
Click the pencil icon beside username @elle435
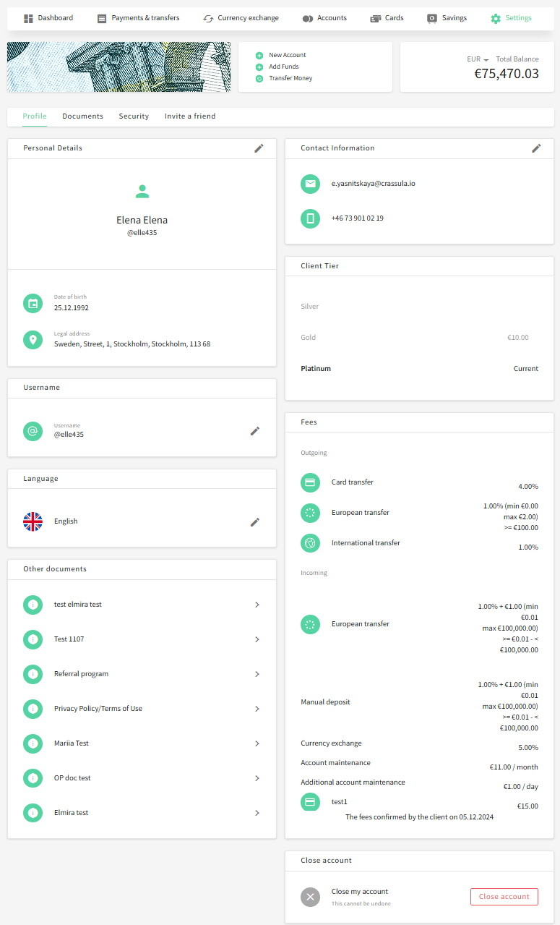point(254,431)
